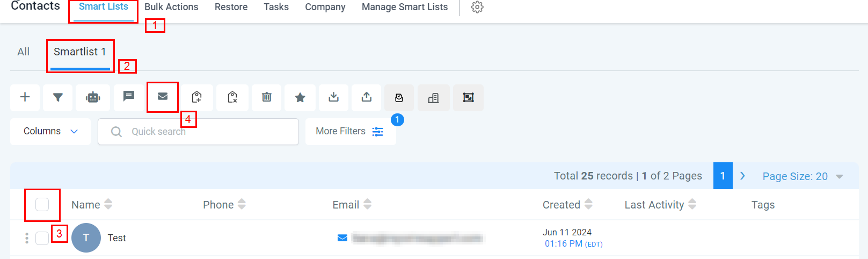Open the More Filters button

coord(350,132)
